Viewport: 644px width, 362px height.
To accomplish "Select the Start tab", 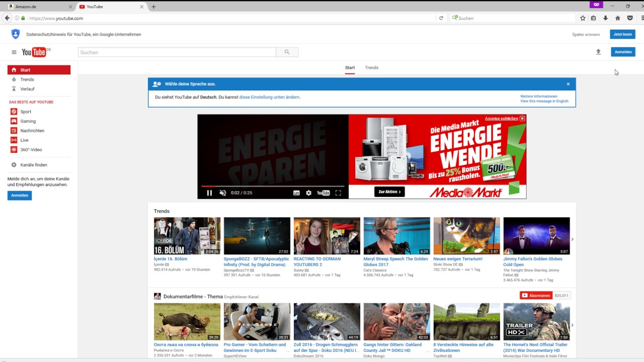I will coord(350,67).
